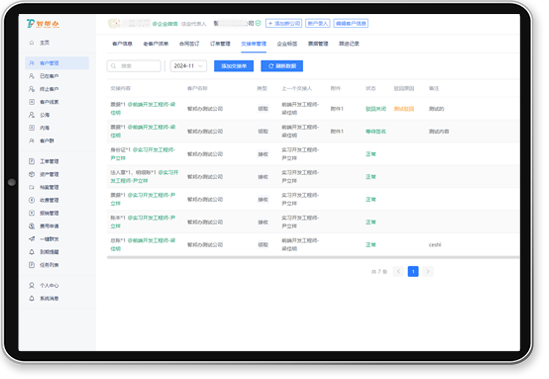
Task: Click the 一键群发 megaphone icon
Action: tap(32, 239)
